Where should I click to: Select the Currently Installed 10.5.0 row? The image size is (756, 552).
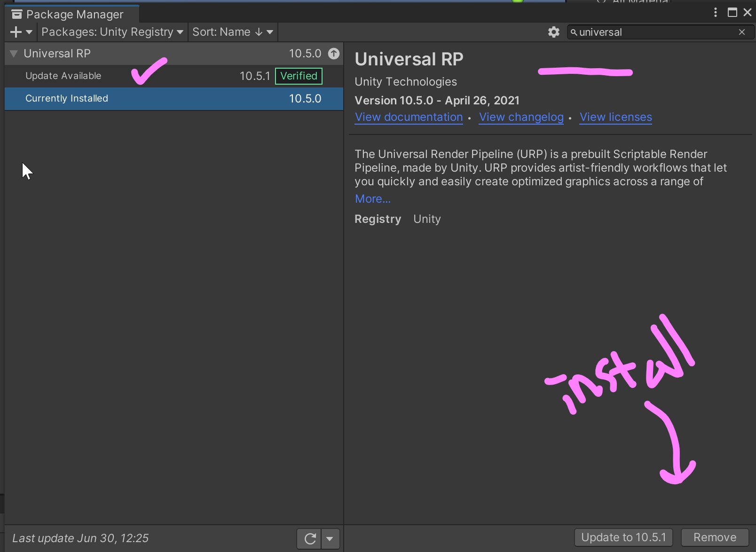click(x=174, y=99)
